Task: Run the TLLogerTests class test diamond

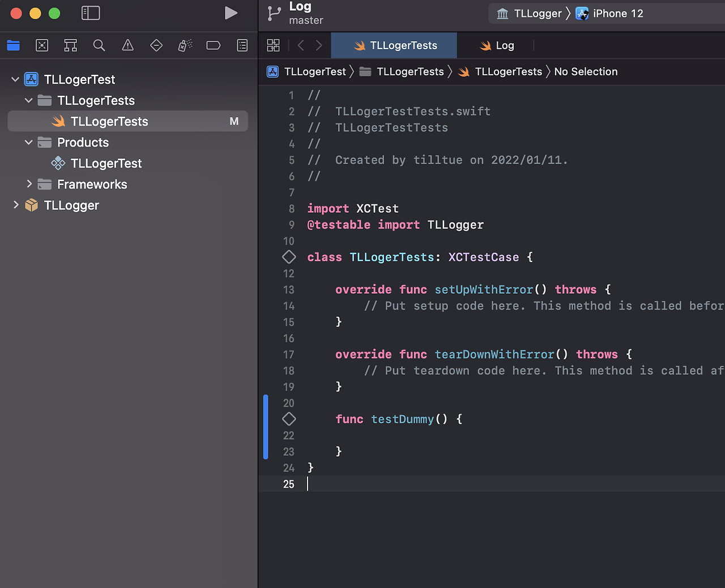Action: tap(289, 257)
